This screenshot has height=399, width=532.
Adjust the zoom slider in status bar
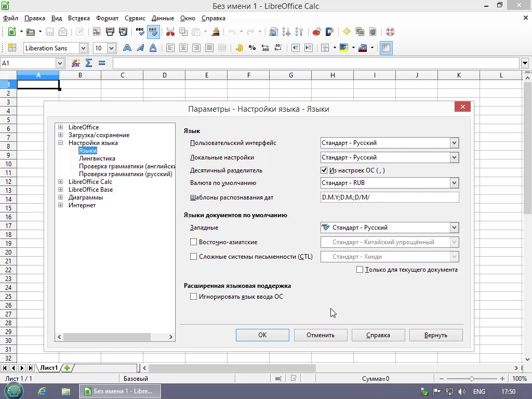coord(472,378)
